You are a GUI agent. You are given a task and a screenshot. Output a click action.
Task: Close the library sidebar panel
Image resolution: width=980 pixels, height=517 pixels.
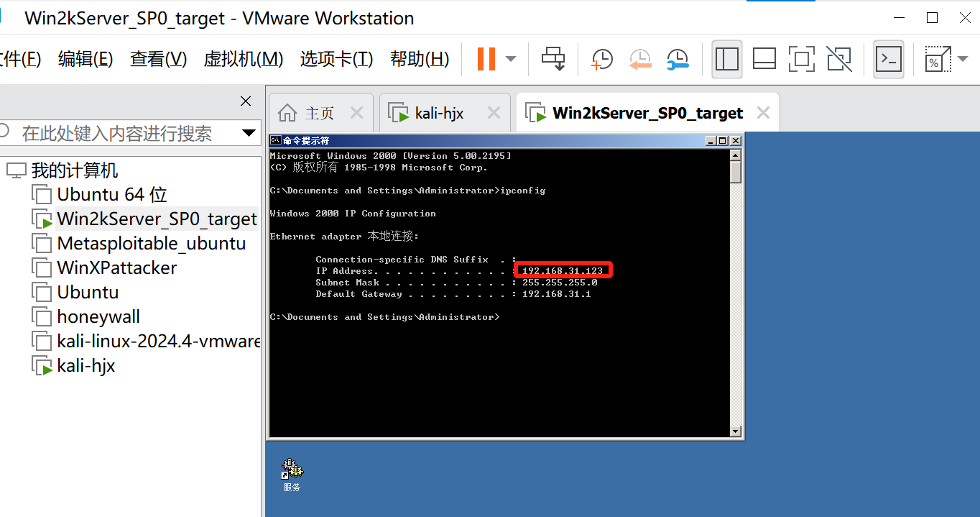tap(246, 101)
